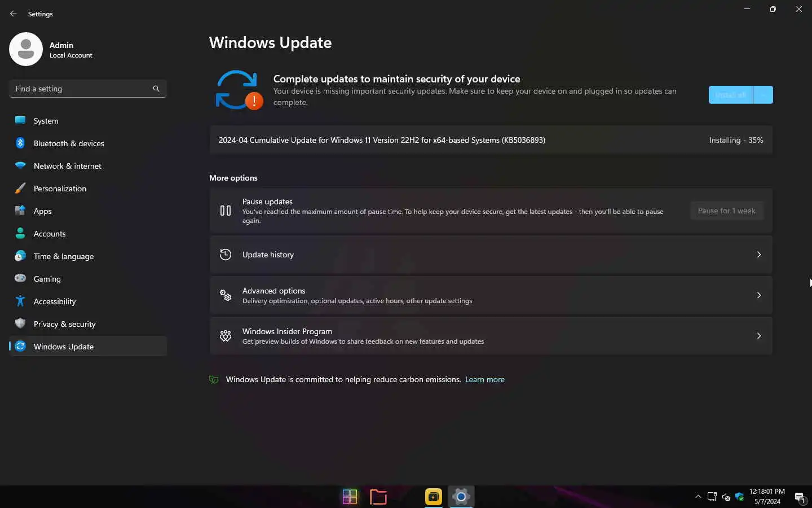Open Network & internet category

pos(88,166)
